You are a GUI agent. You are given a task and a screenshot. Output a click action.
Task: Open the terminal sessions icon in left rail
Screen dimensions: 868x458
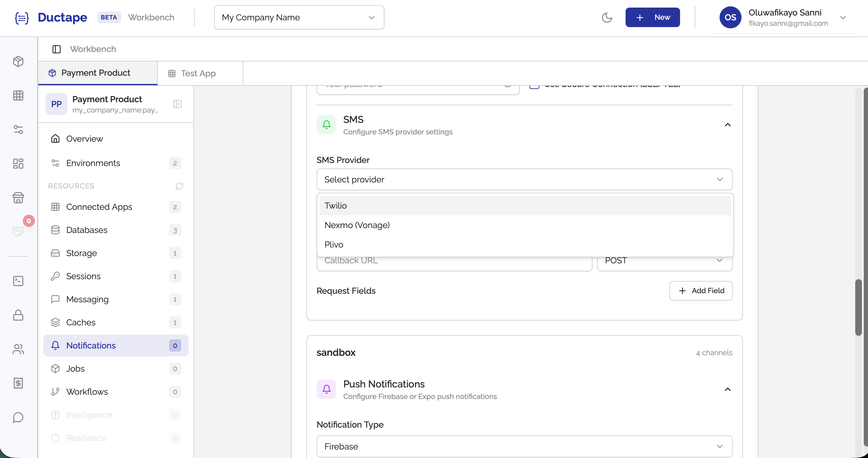(x=18, y=281)
